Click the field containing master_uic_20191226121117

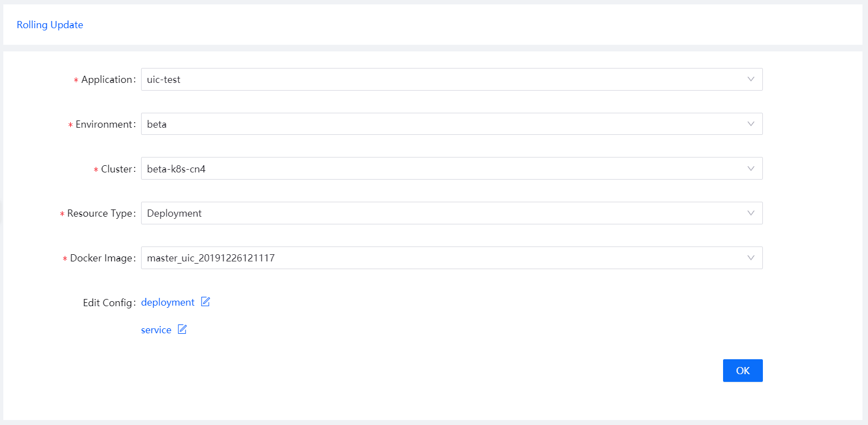[x=387, y=258]
